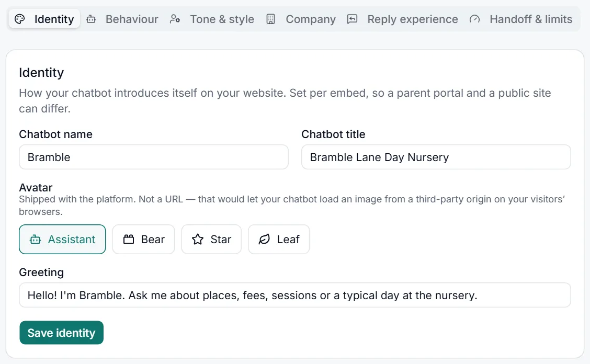The height and width of the screenshot is (364, 590).
Task: Click the 'How your chatbot introduces itself' description
Action: coord(285,100)
